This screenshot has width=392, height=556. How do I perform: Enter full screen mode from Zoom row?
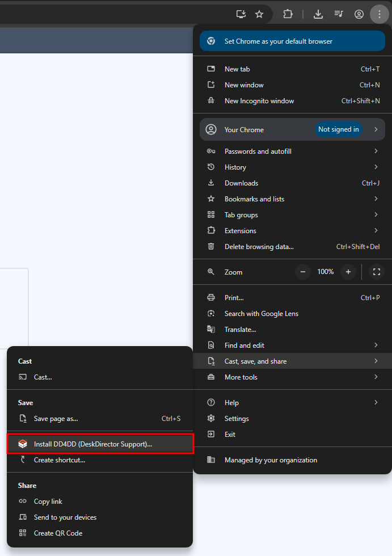tap(377, 272)
